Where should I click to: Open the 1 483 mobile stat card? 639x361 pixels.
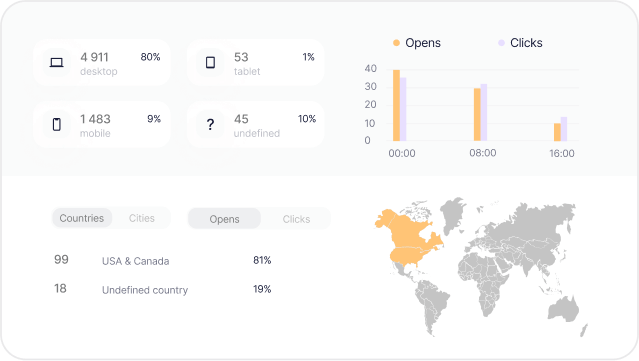[101, 124]
